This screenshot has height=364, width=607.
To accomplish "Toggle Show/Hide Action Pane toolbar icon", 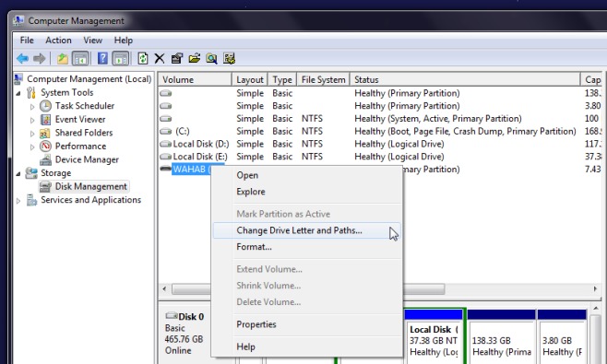I will (121, 58).
